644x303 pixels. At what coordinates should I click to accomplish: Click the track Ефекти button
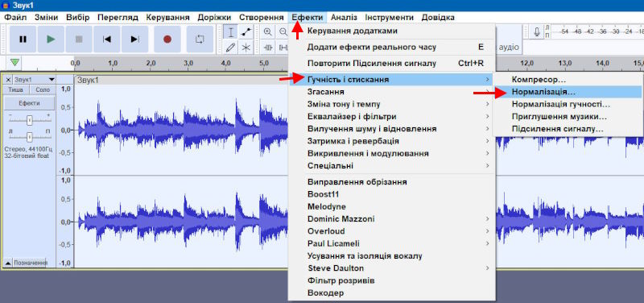pyautogui.click(x=29, y=103)
